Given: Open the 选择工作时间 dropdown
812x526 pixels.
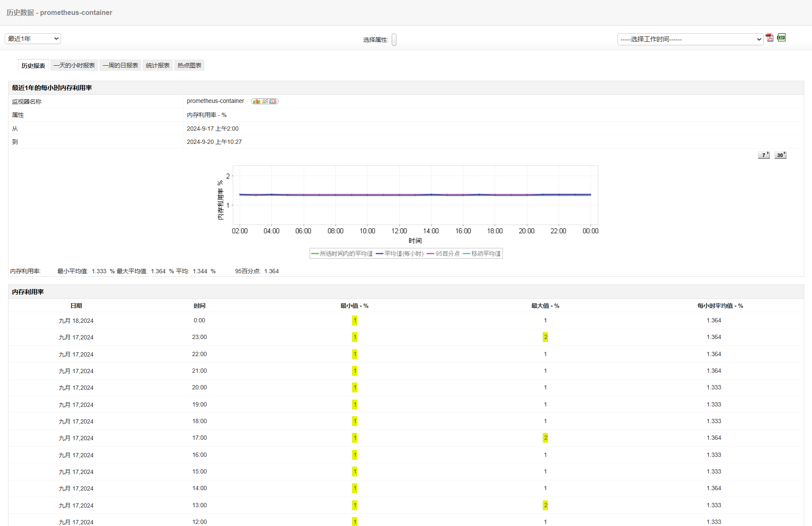Looking at the screenshot, I should 690,39.
